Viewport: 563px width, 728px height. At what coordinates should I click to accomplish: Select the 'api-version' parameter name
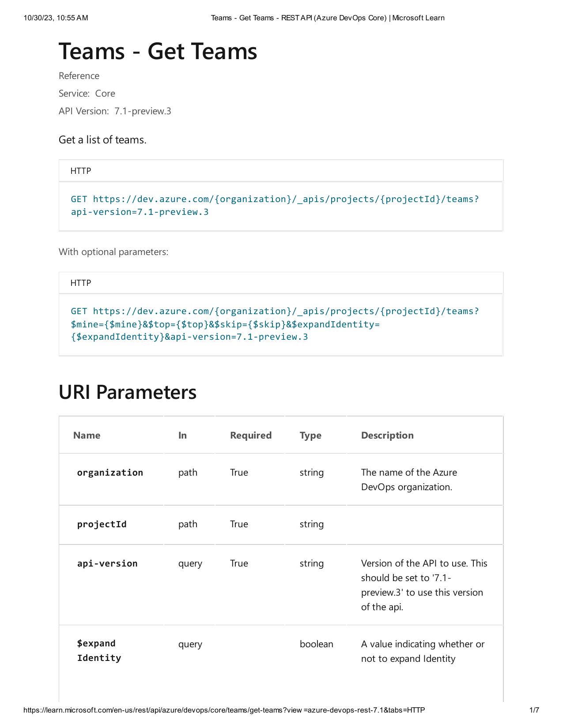pyautogui.click(x=107, y=563)
